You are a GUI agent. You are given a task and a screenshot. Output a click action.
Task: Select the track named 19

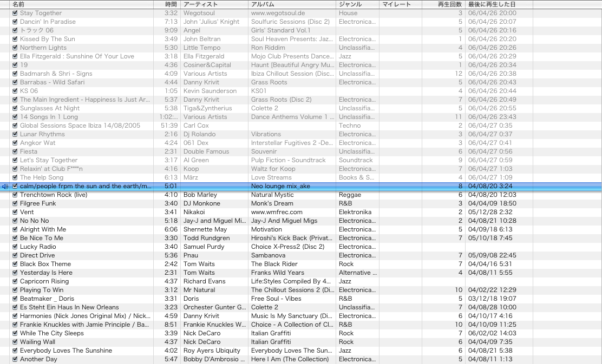24,65
